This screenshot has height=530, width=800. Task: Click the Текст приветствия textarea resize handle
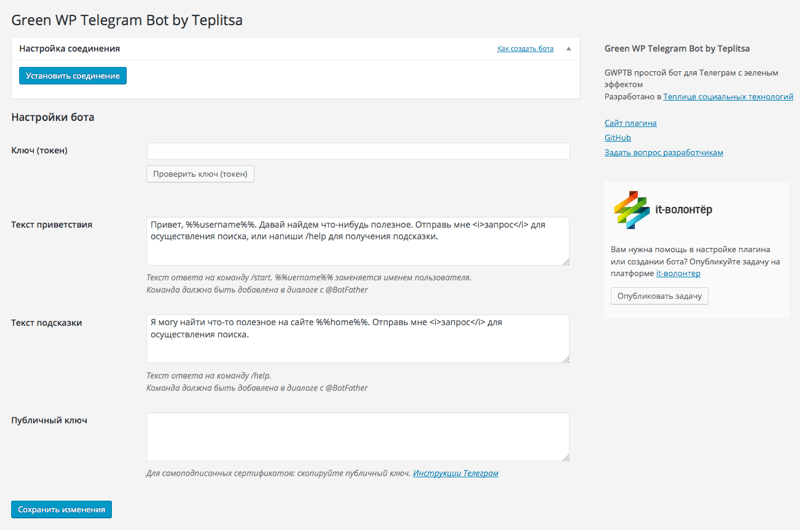tap(565, 261)
